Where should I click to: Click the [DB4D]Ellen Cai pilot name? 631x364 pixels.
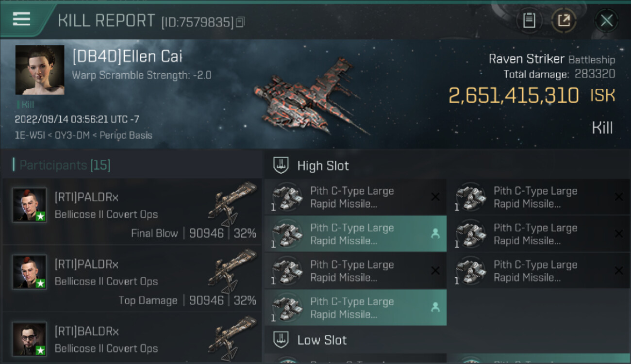pyautogui.click(x=127, y=57)
